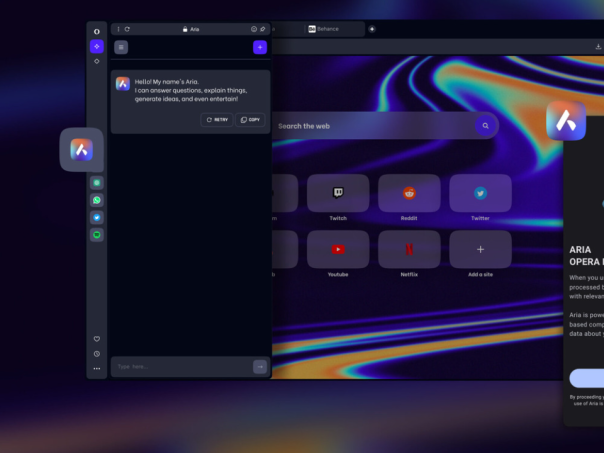Image resolution: width=604 pixels, height=453 pixels.
Task: Open history clock icon in sidebar
Action: (x=97, y=354)
